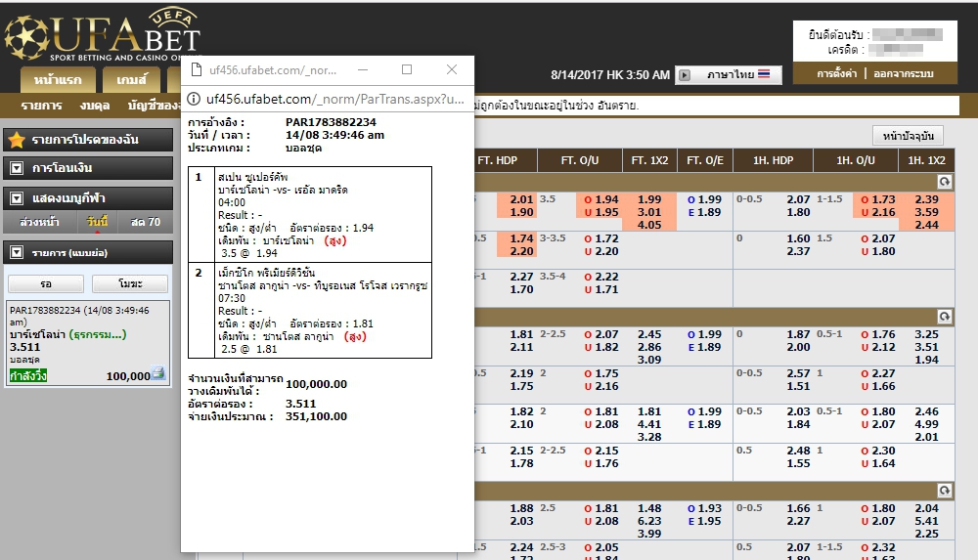Click the document icon on popup title tab
Screen dimensions: 978x560
pos(197,69)
